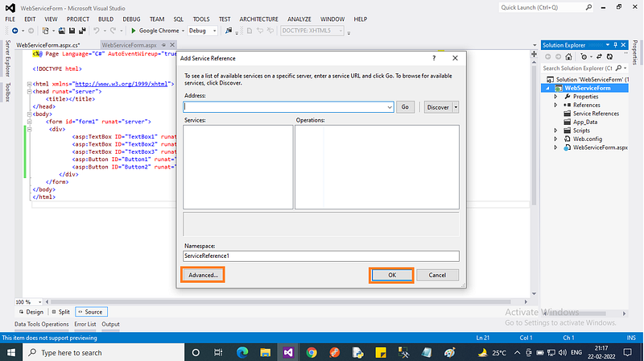Click the Solution Explorer search magnifier
The width and height of the screenshot is (644, 361).
[x=619, y=68]
